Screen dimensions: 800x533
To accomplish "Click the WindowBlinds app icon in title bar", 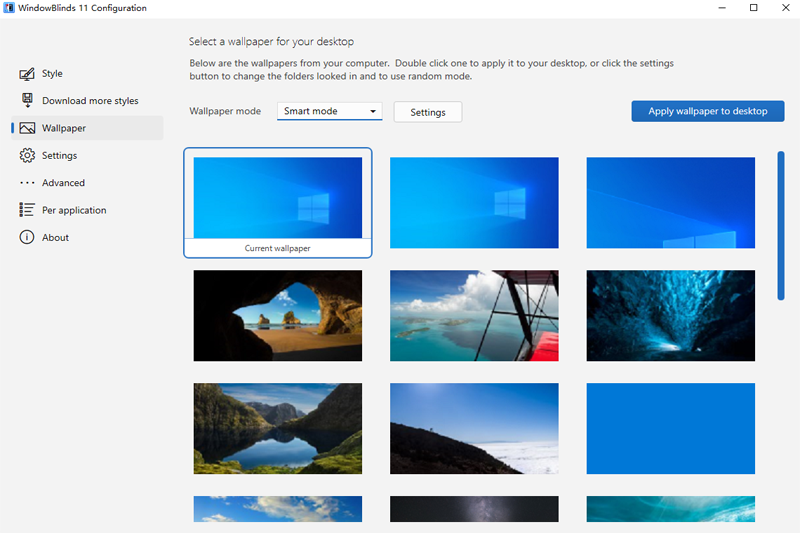I will (9, 9).
